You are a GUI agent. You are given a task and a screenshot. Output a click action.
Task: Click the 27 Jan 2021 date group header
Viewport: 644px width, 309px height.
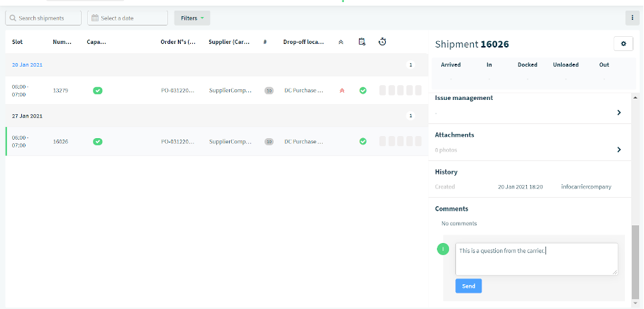pos(27,116)
